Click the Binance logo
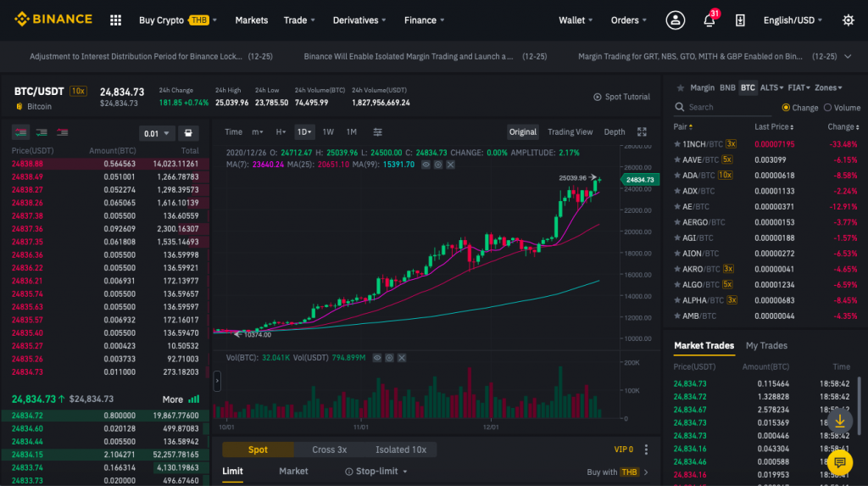The width and height of the screenshot is (868, 486). (53, 20)
